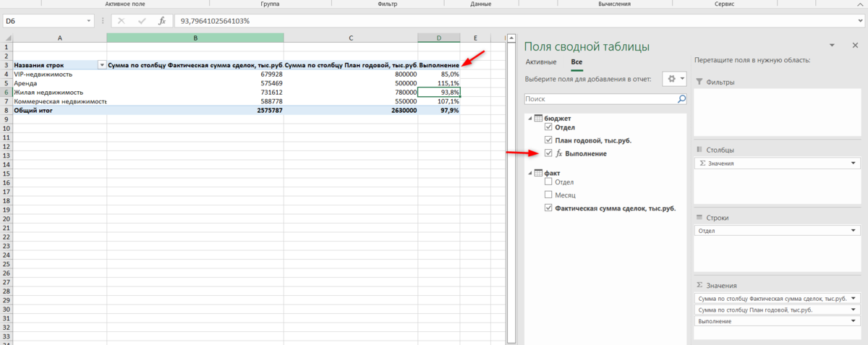Select cell with value 800000

click(351, 74)
